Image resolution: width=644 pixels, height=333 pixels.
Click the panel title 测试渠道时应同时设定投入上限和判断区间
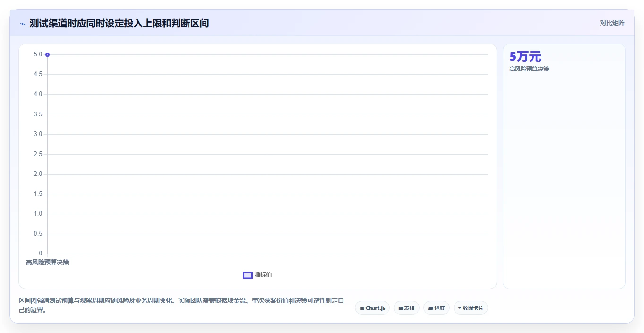(119, 24)
